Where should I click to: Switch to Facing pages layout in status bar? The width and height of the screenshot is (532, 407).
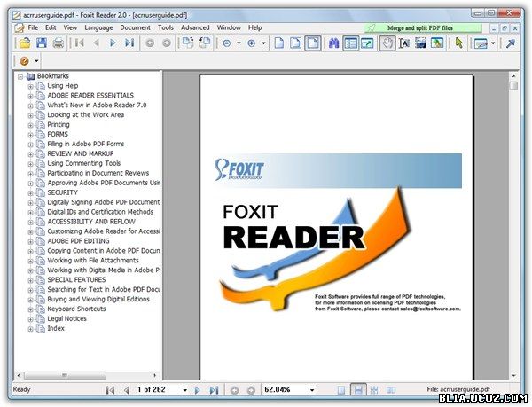point(391,390)
